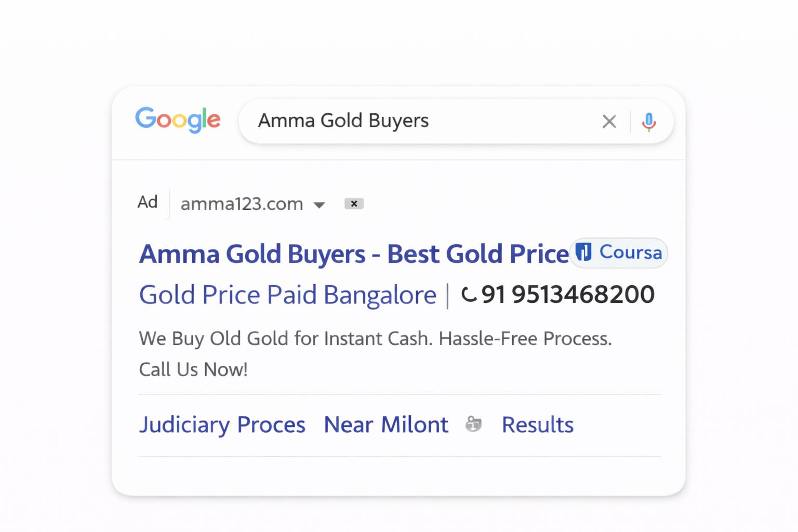
Task: Click the Coursa label text
Action: click(630, 252)
